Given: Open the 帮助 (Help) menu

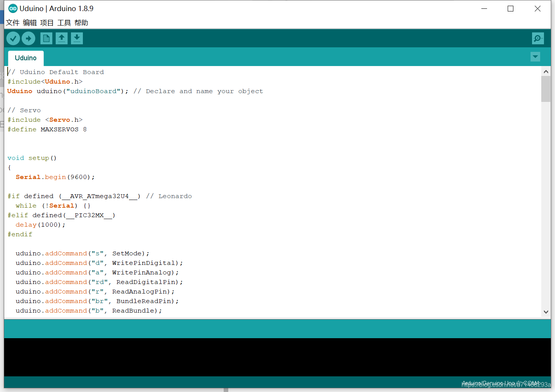Looking at the screenshot, I should coord(81,23).
